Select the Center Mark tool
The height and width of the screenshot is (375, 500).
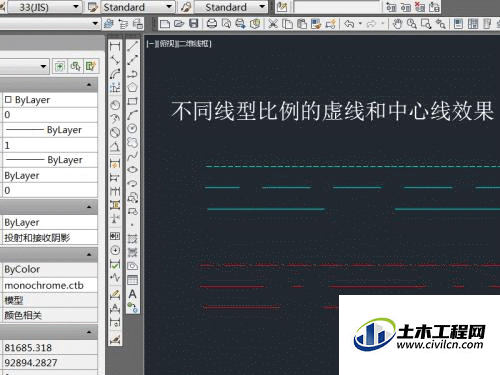(x=115, y=250)
